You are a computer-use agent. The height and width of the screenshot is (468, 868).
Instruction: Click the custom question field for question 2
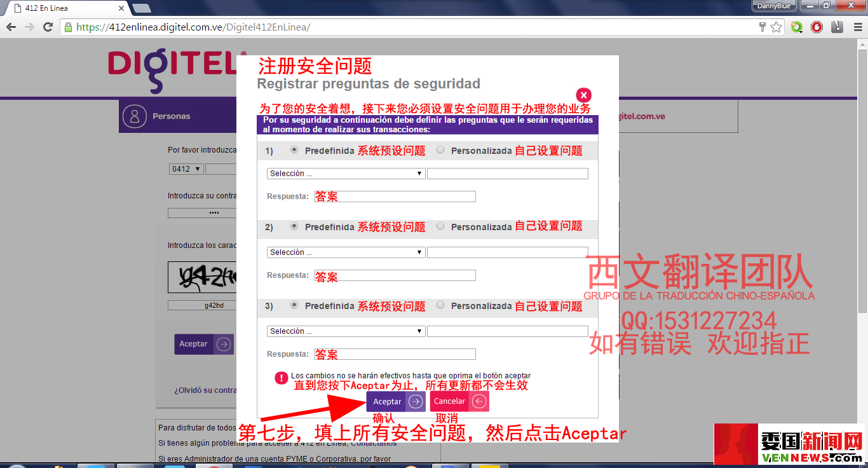coord(508,252)
